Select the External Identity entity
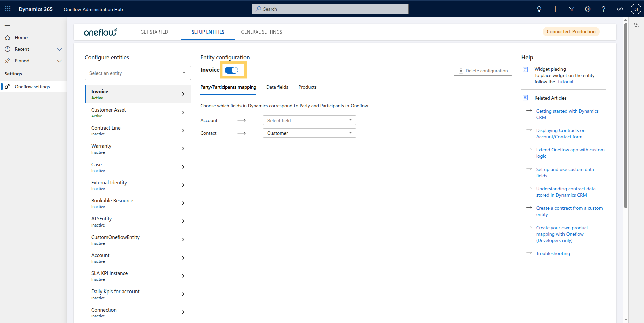The image size is (644, 323). [x=138, y=185]
